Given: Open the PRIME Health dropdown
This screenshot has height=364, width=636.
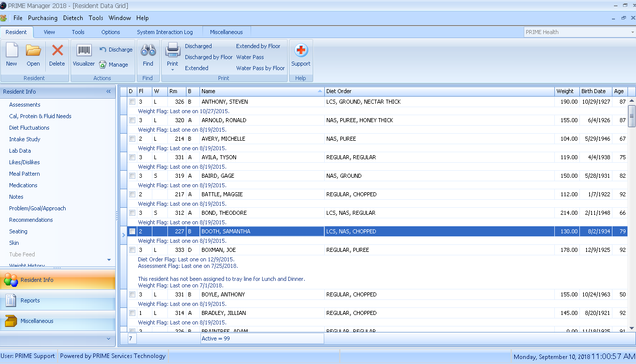Looking at the screenshot, I should (x=632, y=32).
